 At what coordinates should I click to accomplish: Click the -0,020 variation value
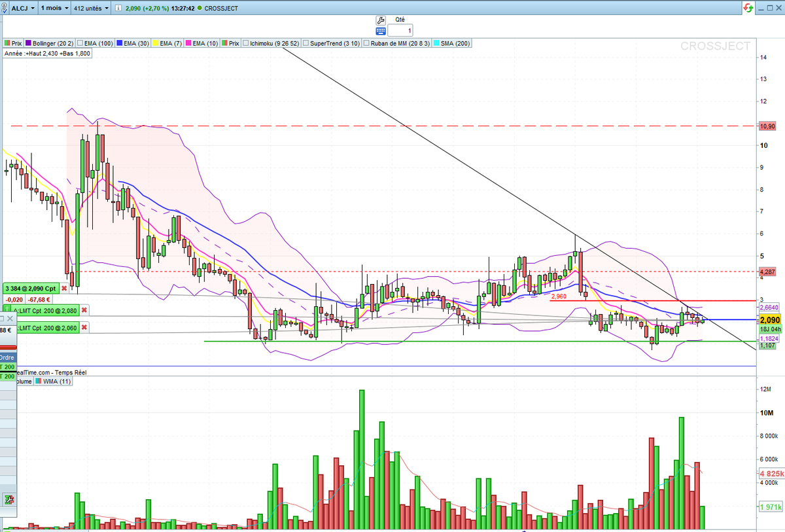(x=13, y=298)
